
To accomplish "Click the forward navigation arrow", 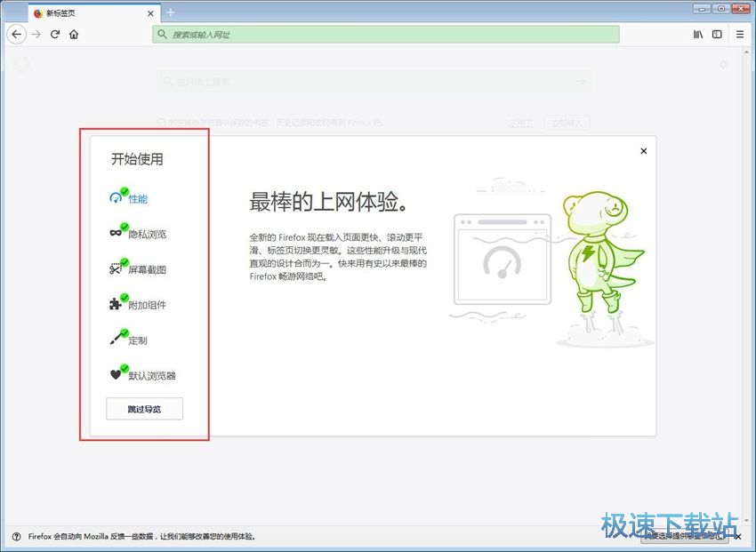I will coord(36,34).
